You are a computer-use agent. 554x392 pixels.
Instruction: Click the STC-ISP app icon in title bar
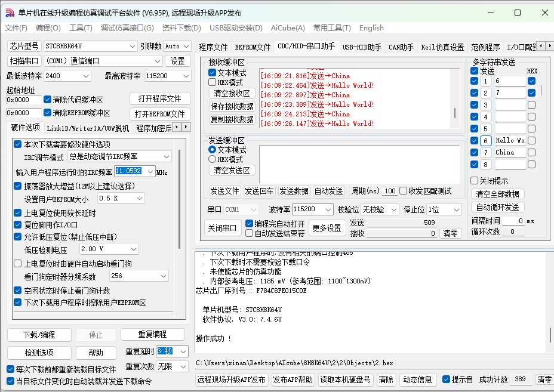point(10,13)
